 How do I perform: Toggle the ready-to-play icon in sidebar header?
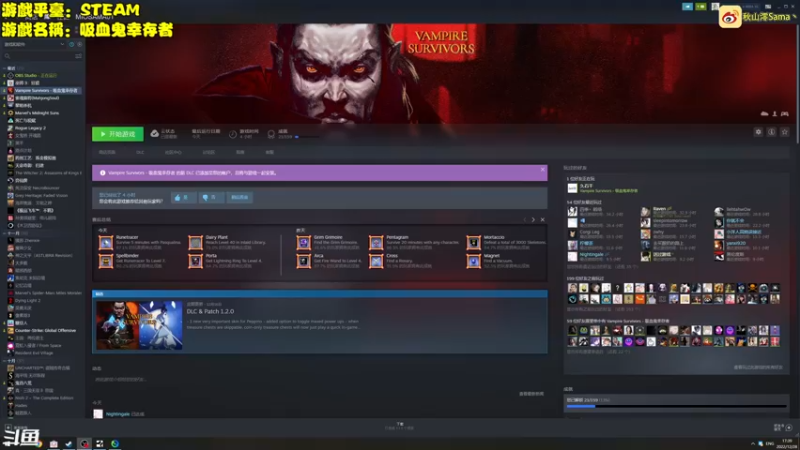tap(79, 44)
